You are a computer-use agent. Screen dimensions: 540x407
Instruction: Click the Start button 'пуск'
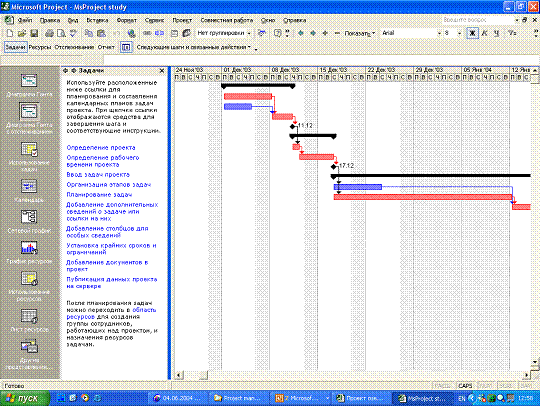click(24, 398)
